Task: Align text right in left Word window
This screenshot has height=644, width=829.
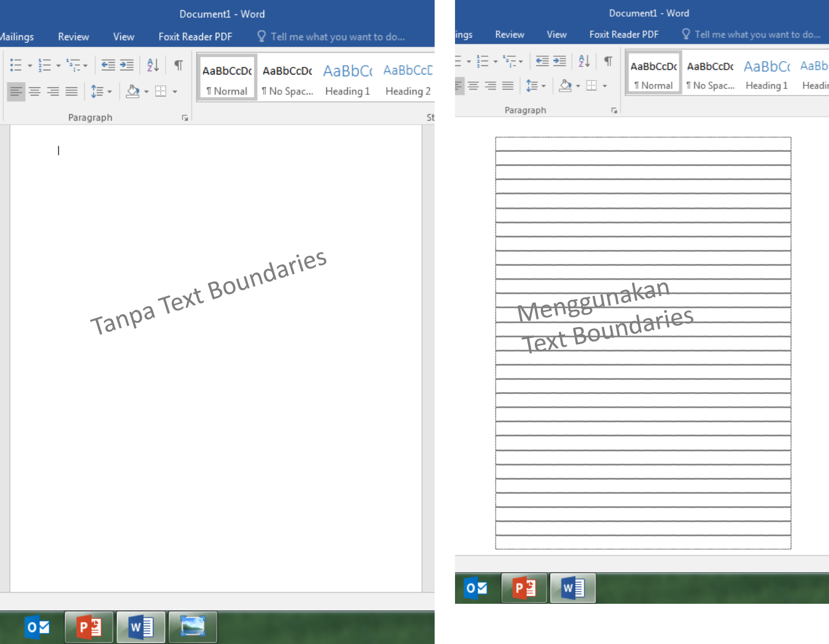Action: [53, 92]
